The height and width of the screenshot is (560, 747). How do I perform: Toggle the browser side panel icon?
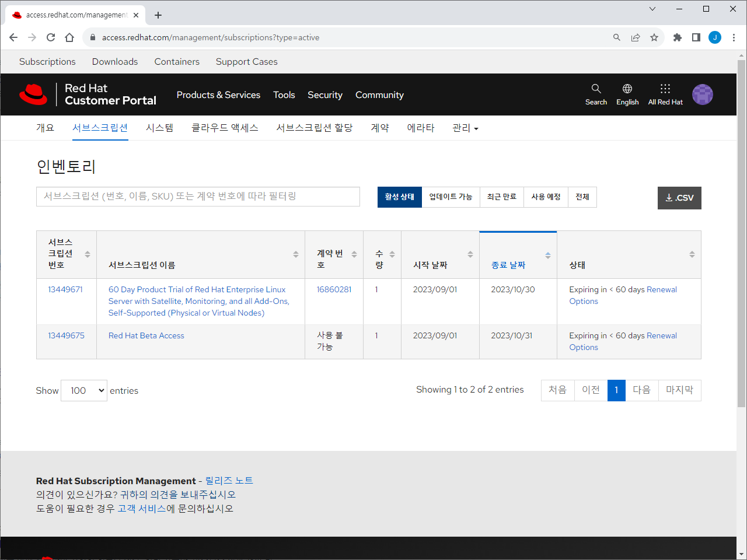pos(696,37)
